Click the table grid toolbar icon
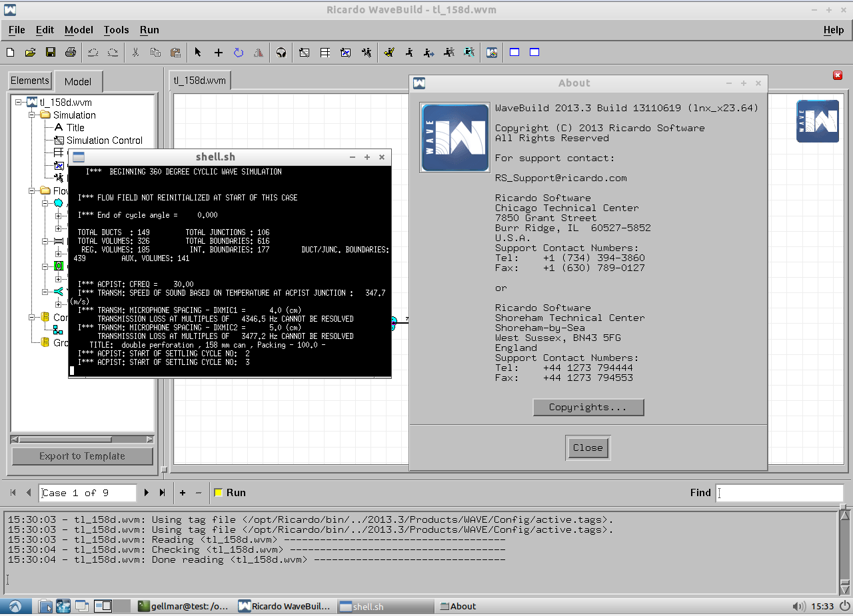The height and width of the screenshot is (616, 853). pos(325,52)
